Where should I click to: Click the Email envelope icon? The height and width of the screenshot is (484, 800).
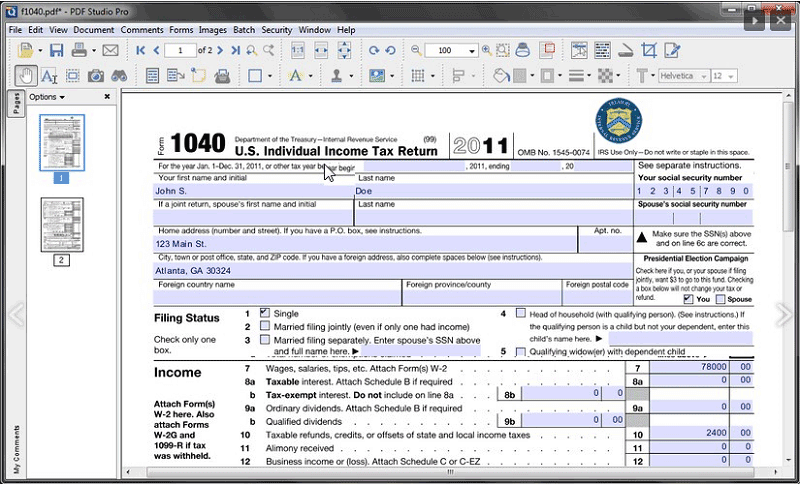click(110, 50)
